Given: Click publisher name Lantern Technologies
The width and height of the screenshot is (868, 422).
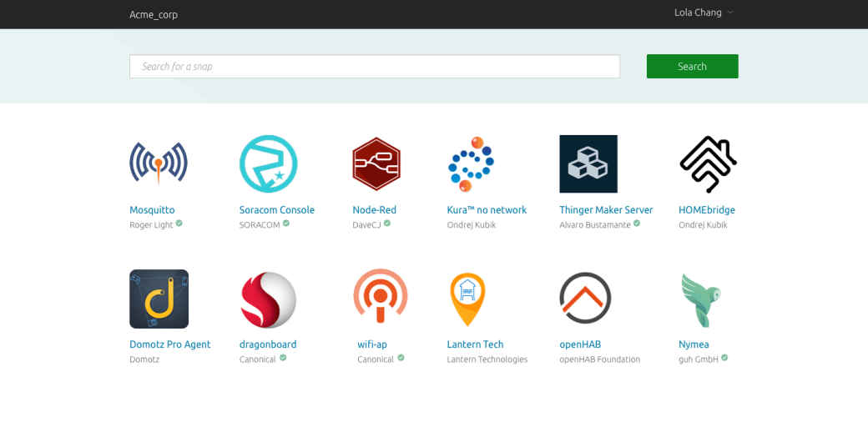Looking at the screenshot, I should coord(487,359).
